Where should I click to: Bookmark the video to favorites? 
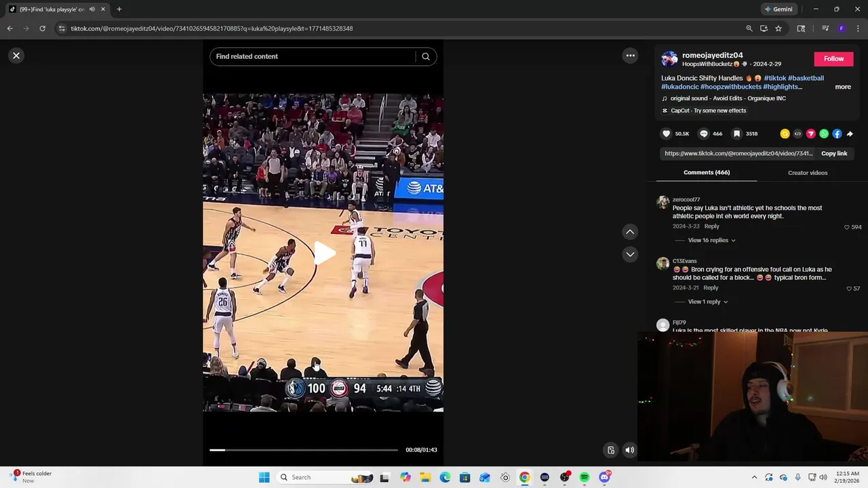pyautogui.click(x=736, y=134)
